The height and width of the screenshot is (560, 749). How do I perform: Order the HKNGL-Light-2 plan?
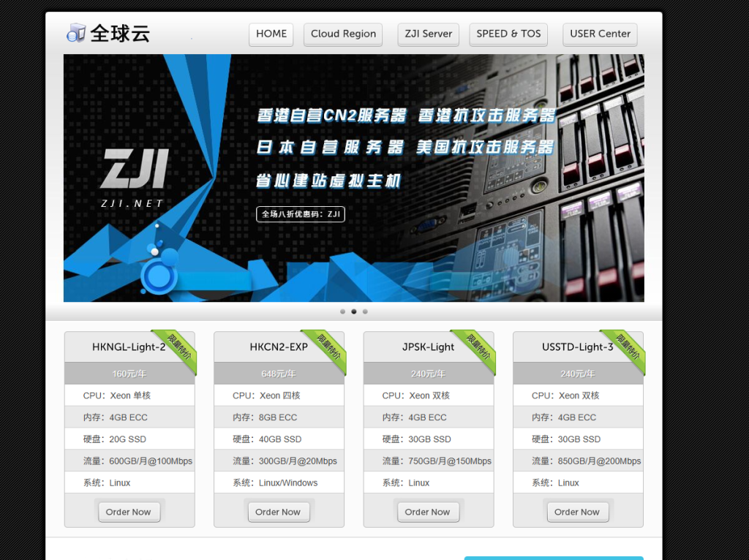coord(129,512)
